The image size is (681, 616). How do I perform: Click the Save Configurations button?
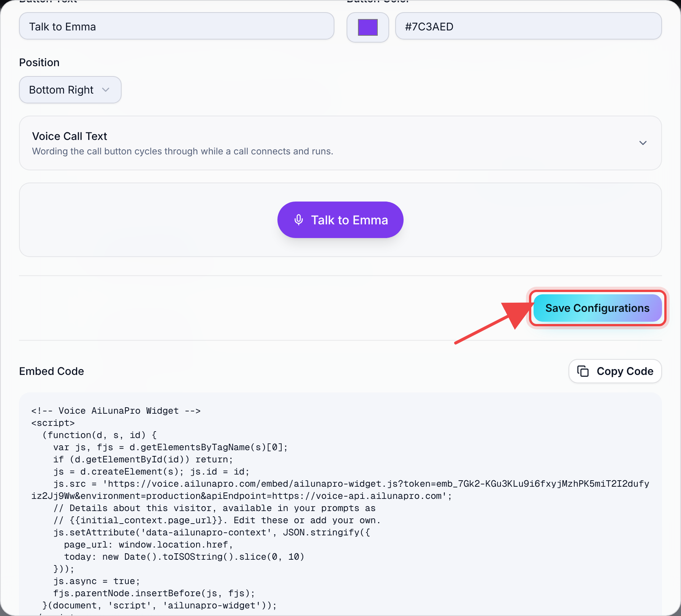coord(597,308)
